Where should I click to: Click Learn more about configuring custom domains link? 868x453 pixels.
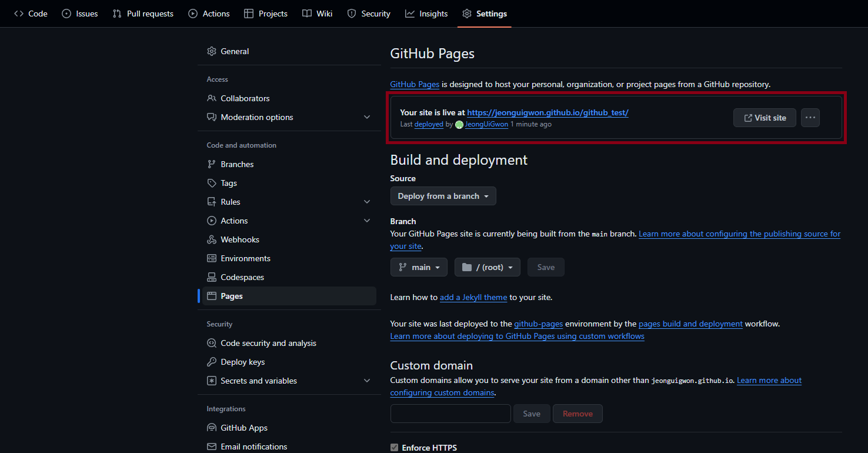[x=769, y=380]
